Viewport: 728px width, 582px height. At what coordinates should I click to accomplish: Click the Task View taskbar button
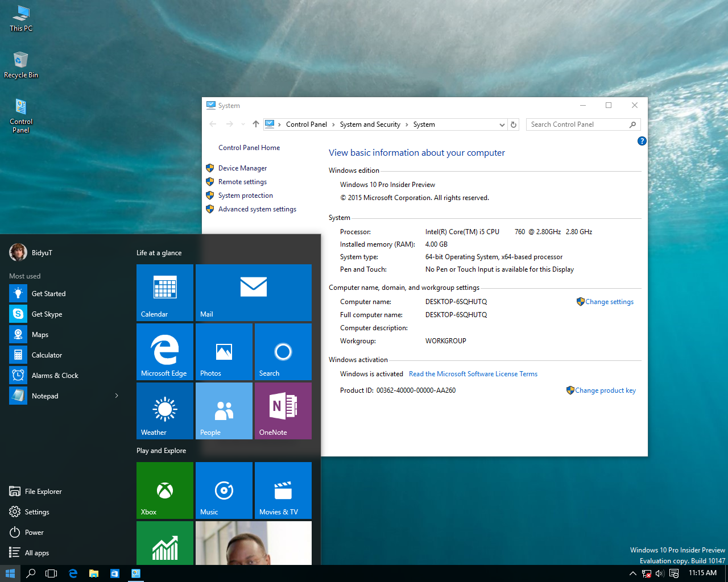pos(51,573)
